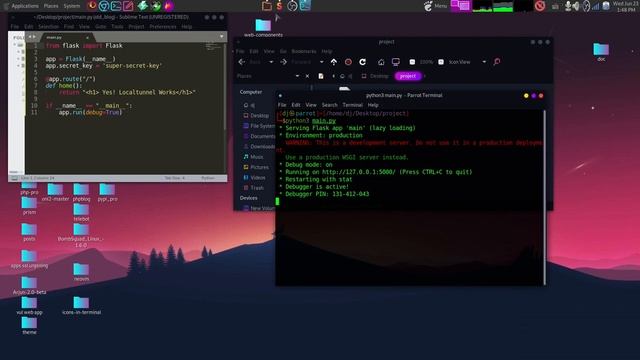Image resolution: width=640 pixels, height=360 pixels.
Task: Go to Home folder in file manager
Action: 381,62
